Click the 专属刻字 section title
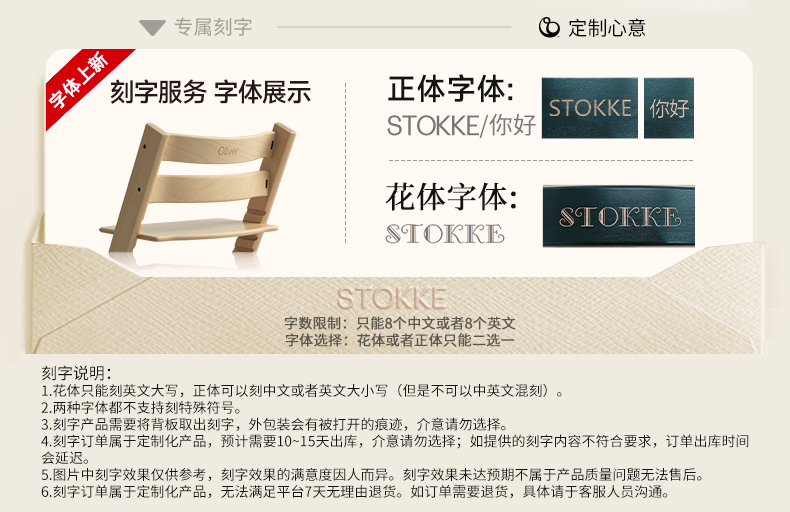Image resolution: width=790 pixels, height=512 pixels. click(x=213, y=27)
